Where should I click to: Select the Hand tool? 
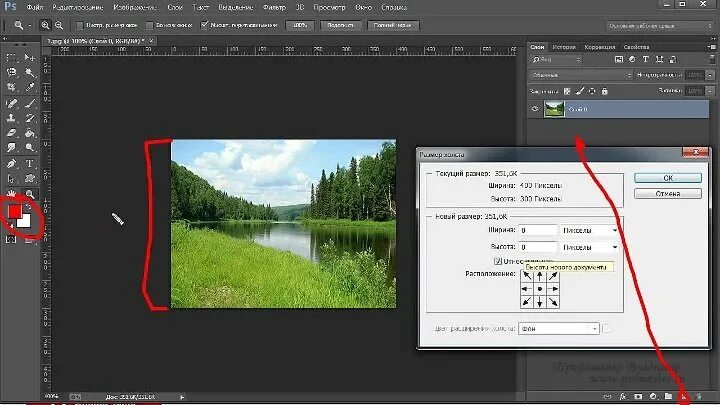click(x=11, y=194)
